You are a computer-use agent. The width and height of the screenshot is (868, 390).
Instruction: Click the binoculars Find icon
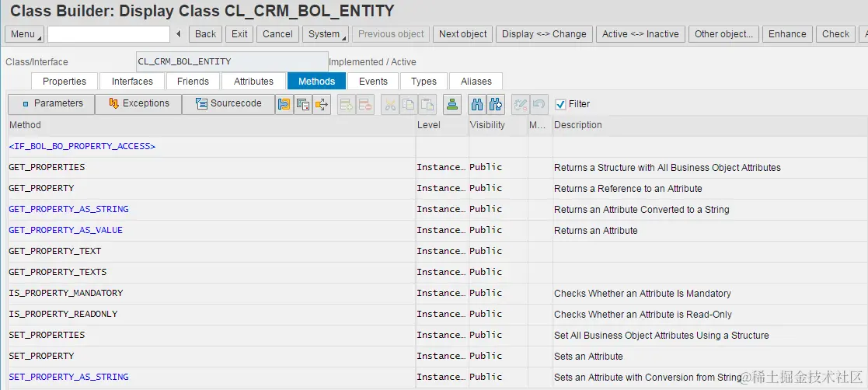(477, 104)
